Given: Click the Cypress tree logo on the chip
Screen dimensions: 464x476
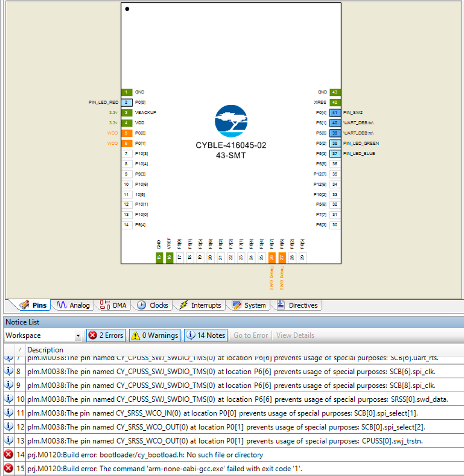Looking at the screenshot, I should tap(231, 121).
